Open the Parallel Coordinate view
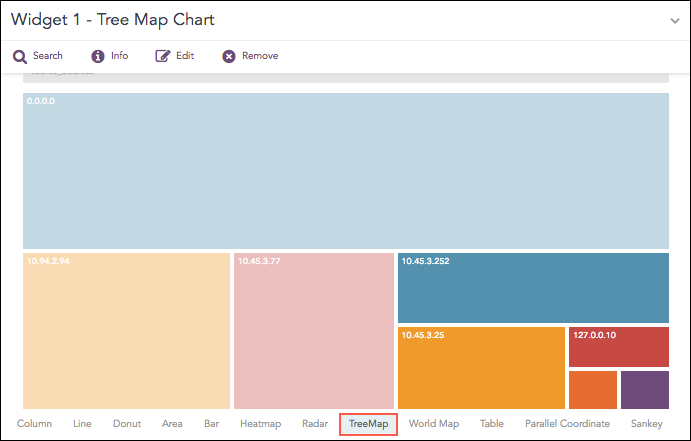Image resolution: width=691 pixels, height=441 pixels. pos(567,424)
